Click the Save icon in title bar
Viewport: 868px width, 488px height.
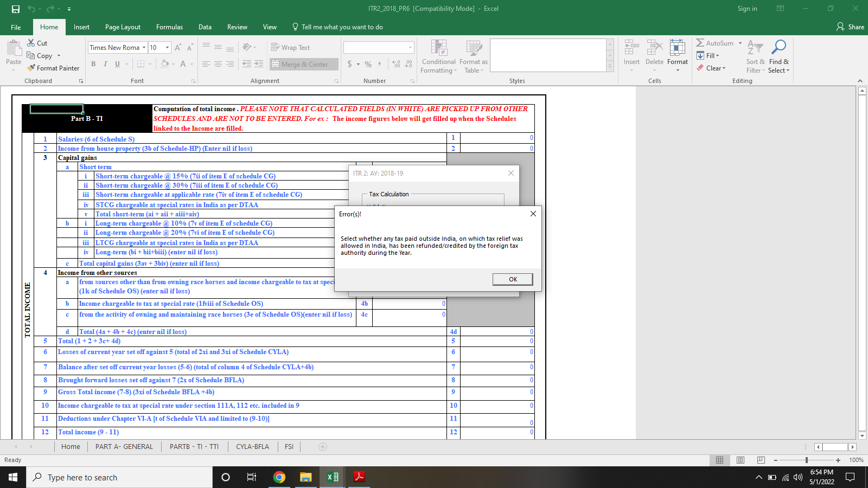15,9
